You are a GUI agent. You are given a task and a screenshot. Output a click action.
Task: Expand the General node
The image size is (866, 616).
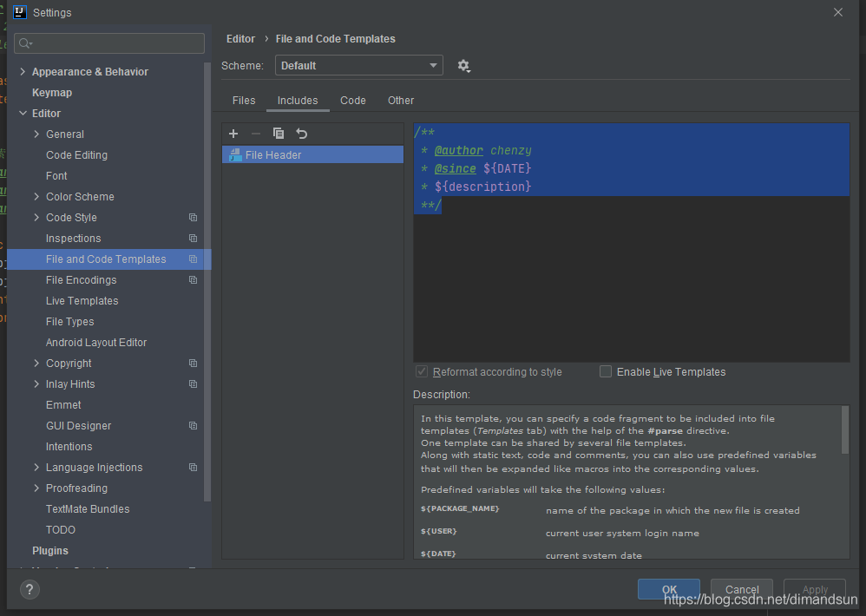click(x=36, y=134)
